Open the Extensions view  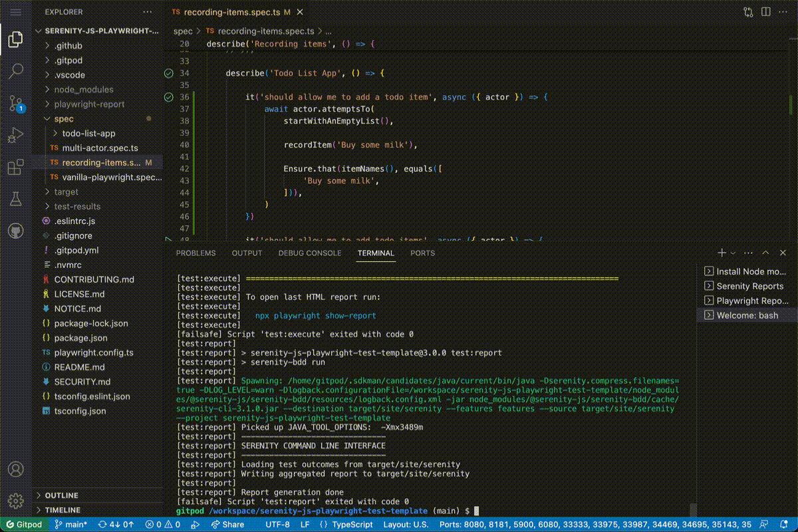[16, 168]
